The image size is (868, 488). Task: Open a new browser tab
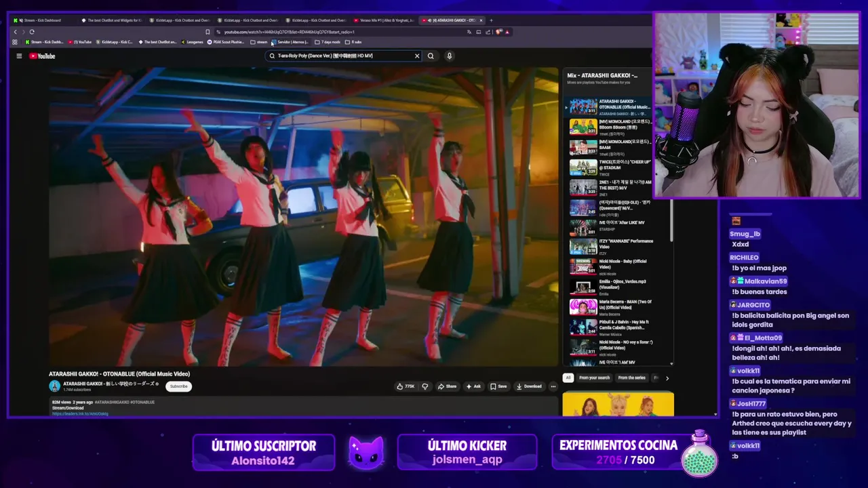tap(491, 20)
